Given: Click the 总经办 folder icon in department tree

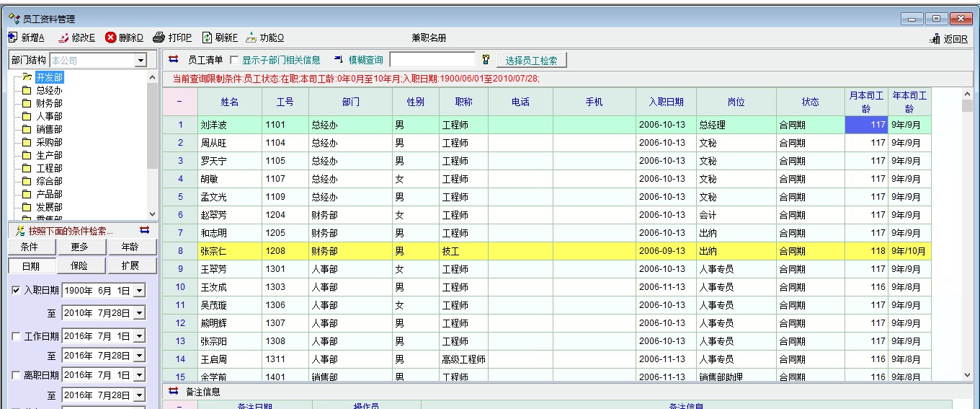Looking at the screenshot, I should click(x=27, y=91).
